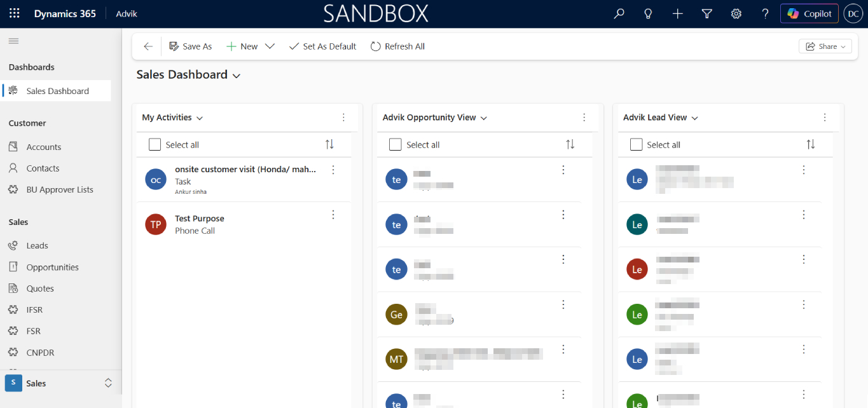Open ellipsis menu for onsite customer visit

pos(333,170)
